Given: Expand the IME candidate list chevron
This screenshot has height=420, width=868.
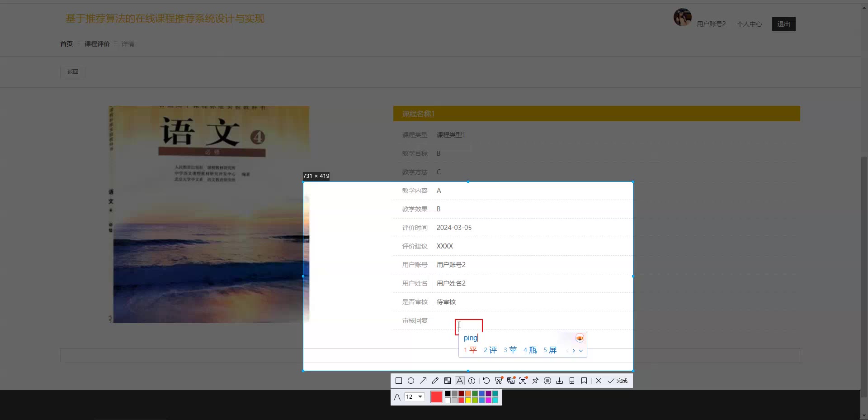Looking at the screenshot, I should [x=581, y=351].
